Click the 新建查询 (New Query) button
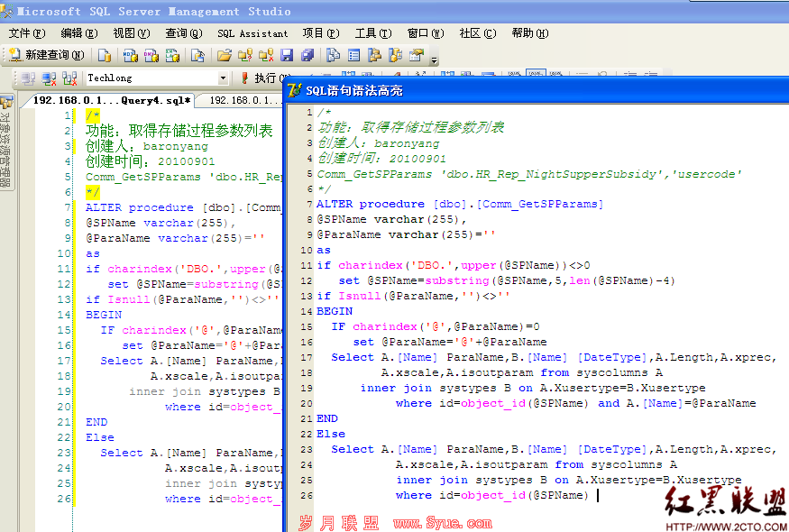 (46, 55)
